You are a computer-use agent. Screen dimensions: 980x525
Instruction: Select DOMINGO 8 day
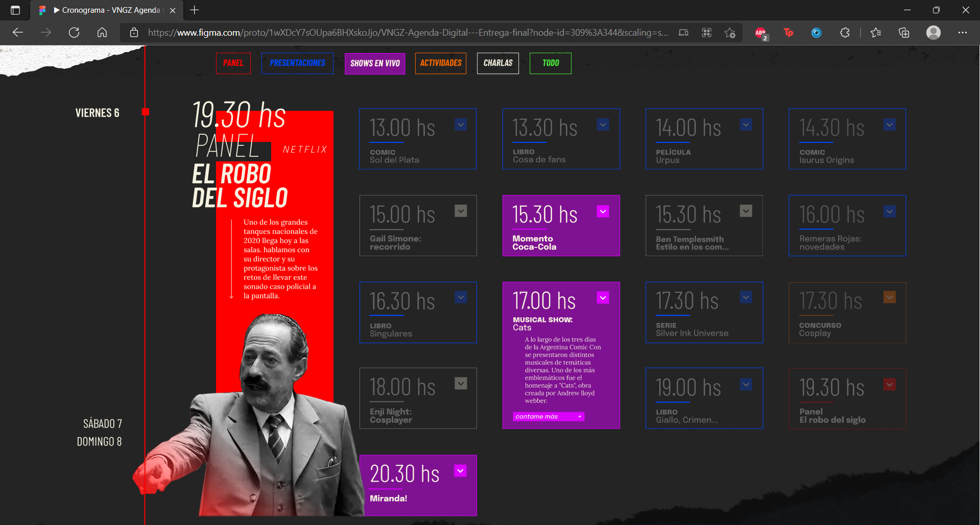pos(99,441)
